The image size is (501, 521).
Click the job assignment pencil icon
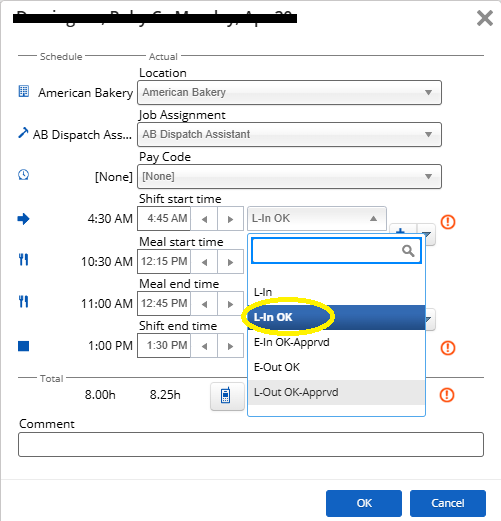click(23, 133)
